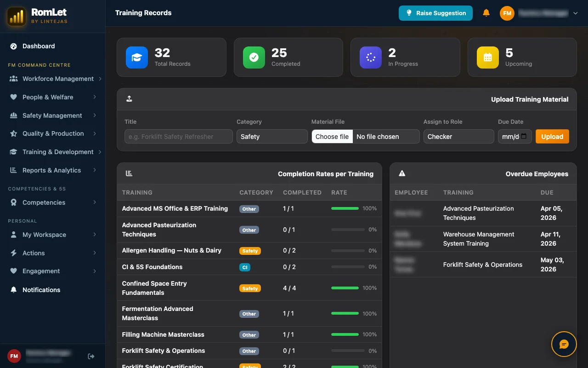Click the Forklift Safety & Operations overdue training entry
The width and height of the screenshot is (588, 368).
pyautogui.click(x=483, y=264)
